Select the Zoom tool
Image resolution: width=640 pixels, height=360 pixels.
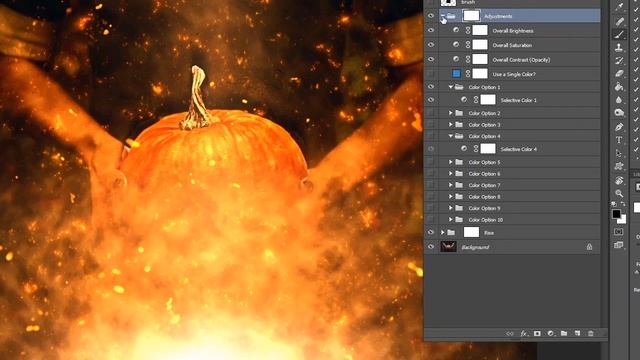click(x=619, y=193)
